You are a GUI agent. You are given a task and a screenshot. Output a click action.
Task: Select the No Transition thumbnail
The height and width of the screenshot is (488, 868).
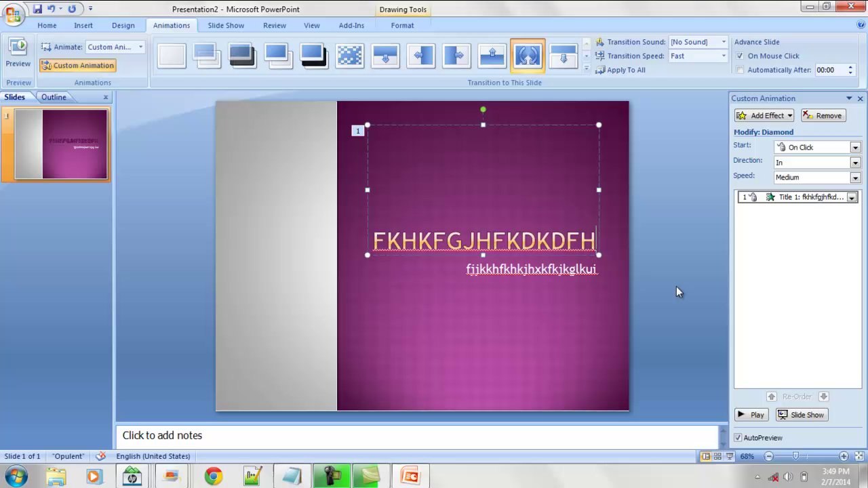tap(172, 56)
